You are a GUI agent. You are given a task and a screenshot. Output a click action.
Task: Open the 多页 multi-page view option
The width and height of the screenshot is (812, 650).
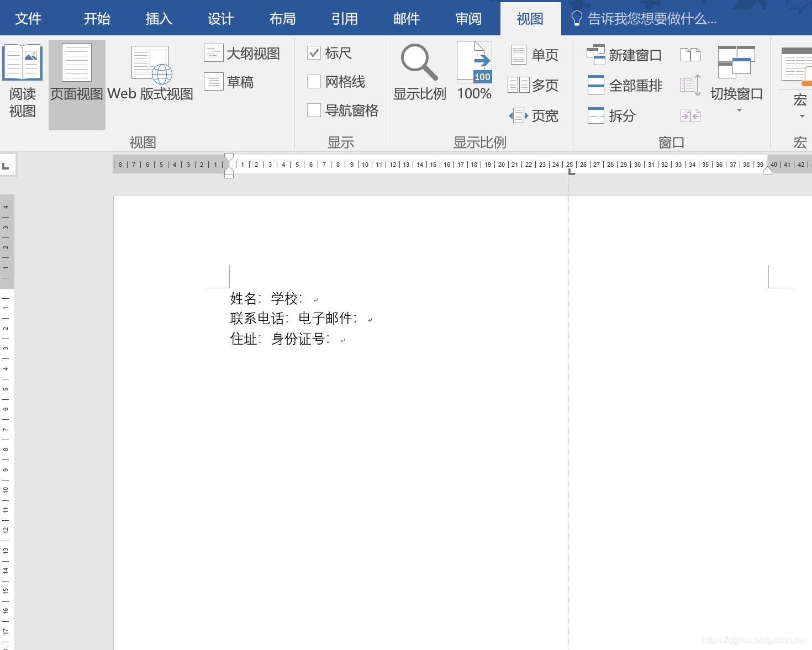535,85
